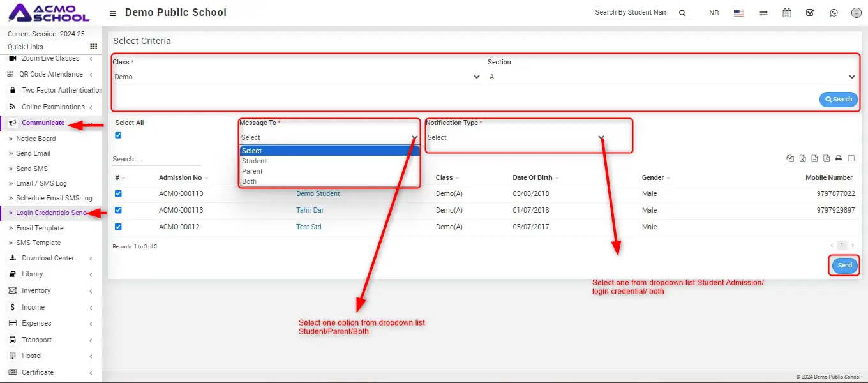Print the student table
This screenshot has height=383, width=868.
(x=839, y=159)
